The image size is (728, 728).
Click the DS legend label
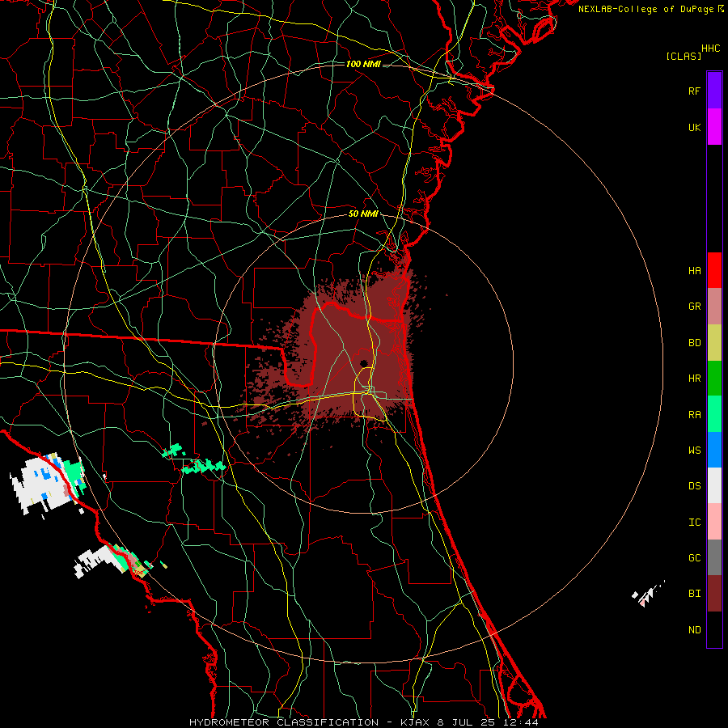coord(695,485)
